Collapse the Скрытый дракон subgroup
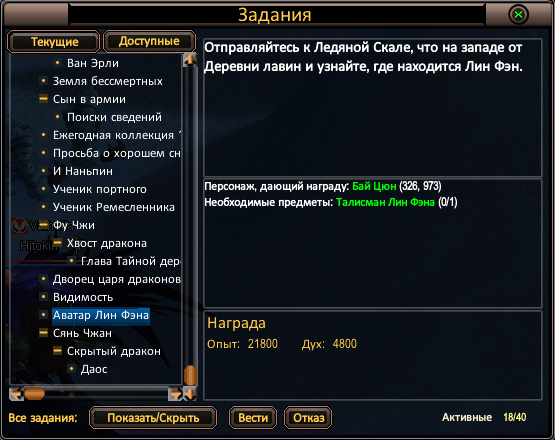The image size is (555, 440). click(x=57, y=351)
